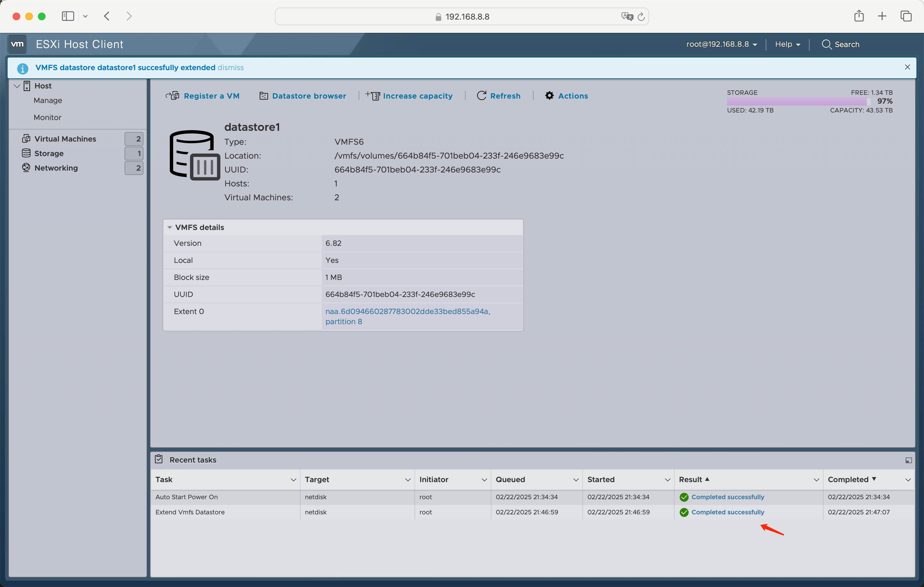The width and height of the screenshot is (924, 587).
Task: Reload the page in Safari
Action: coord(641,16)
